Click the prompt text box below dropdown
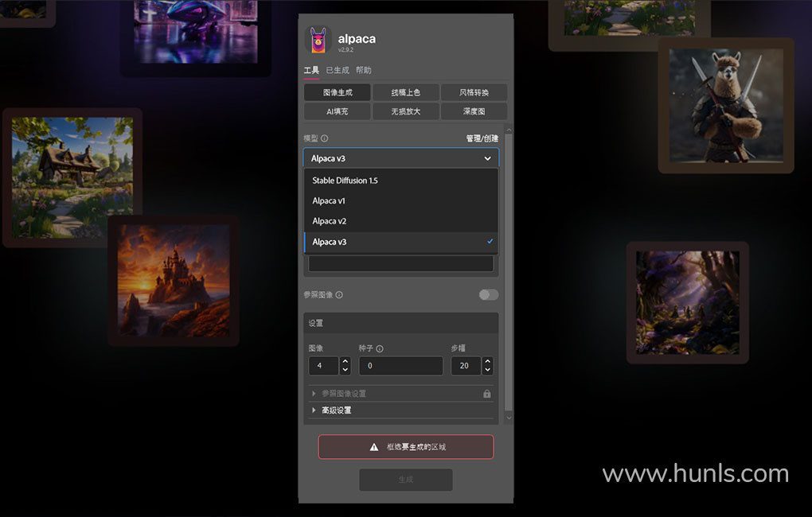This screenshot has width=812, height=517. (x=400, y=263)
